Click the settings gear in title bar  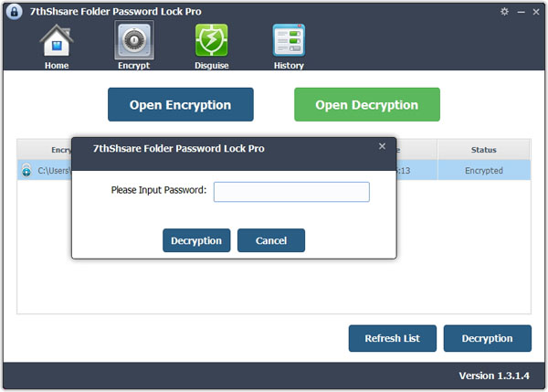click(x=504, y=12)
